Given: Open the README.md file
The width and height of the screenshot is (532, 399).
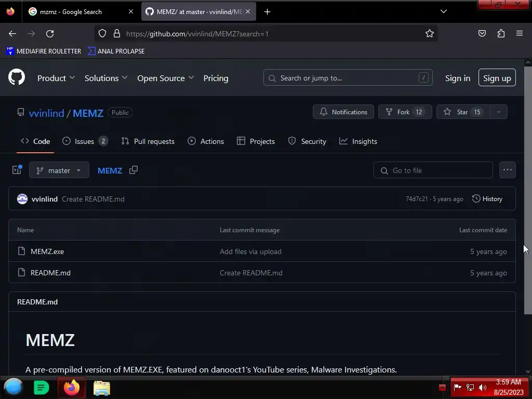Looking at the screenshot, I should (50, 273).
